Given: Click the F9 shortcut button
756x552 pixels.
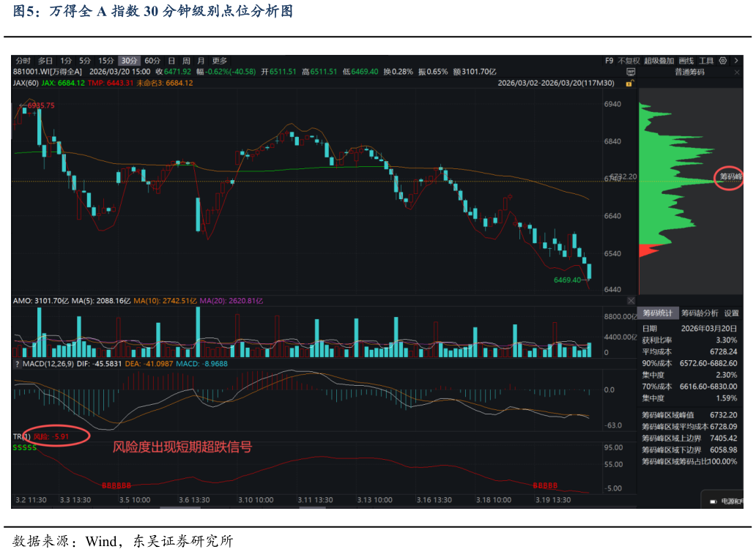Looking at the screenshot, I should [x=609, y=60].
